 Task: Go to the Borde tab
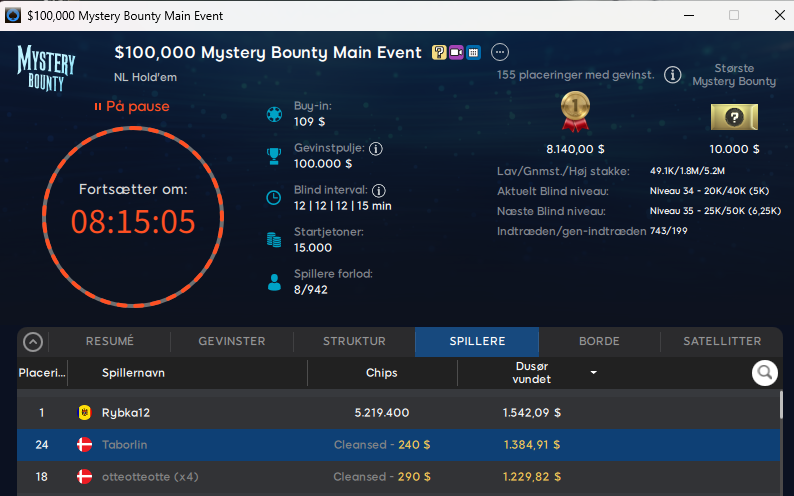pos(599,342)
